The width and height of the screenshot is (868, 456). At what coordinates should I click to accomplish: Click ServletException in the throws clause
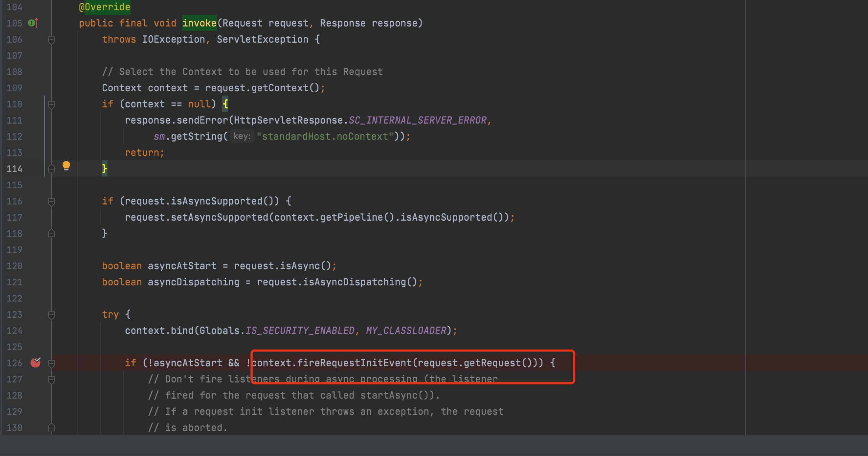click(262, 39)
